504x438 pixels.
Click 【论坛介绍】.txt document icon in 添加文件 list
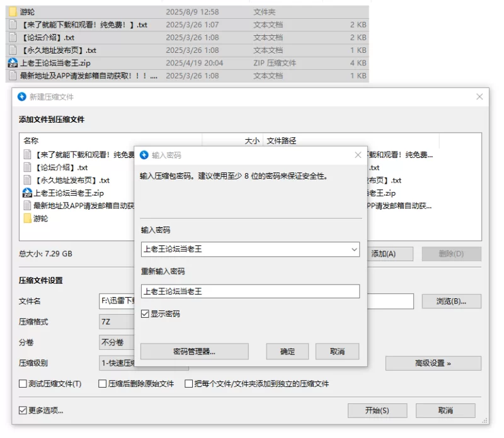(x=27, y=167)
